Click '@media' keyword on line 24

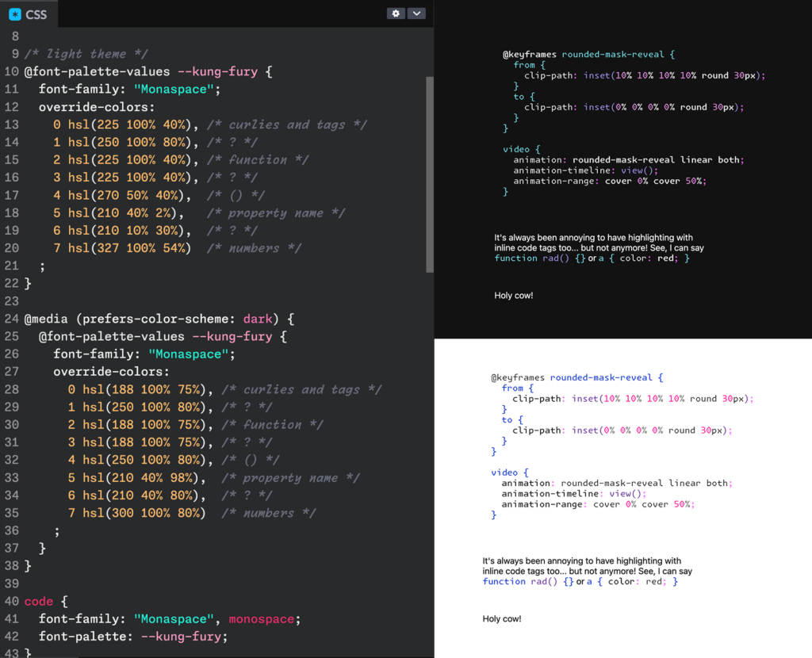(x=46, y=319)
